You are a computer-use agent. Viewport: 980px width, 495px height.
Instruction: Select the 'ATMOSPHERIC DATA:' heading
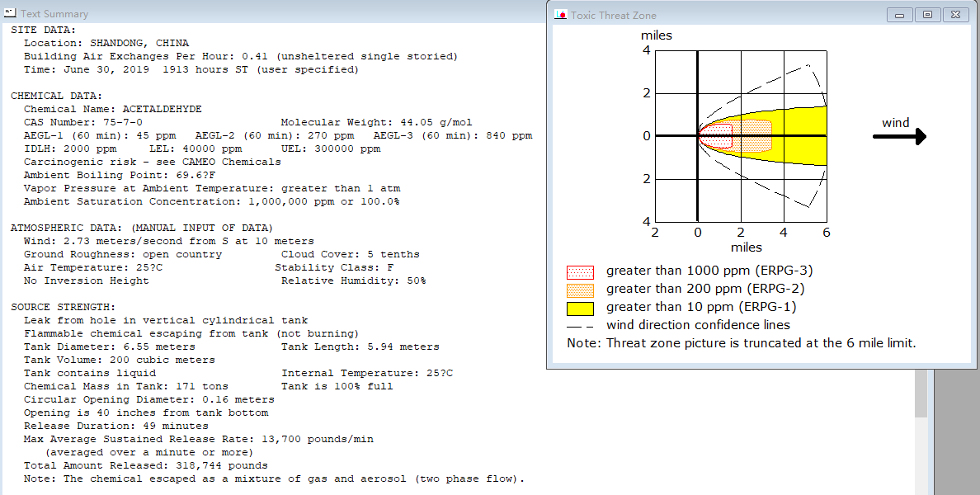click(x=142, y=228)
